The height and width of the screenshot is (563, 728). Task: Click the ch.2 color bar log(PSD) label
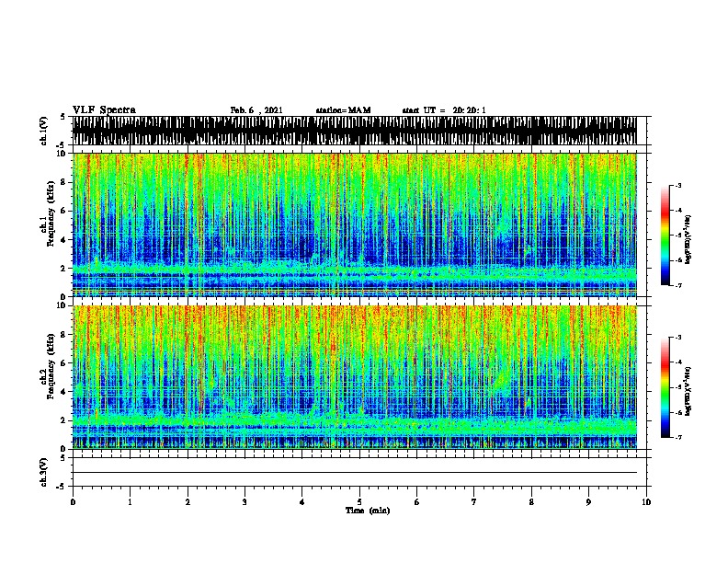pos(688,391)
